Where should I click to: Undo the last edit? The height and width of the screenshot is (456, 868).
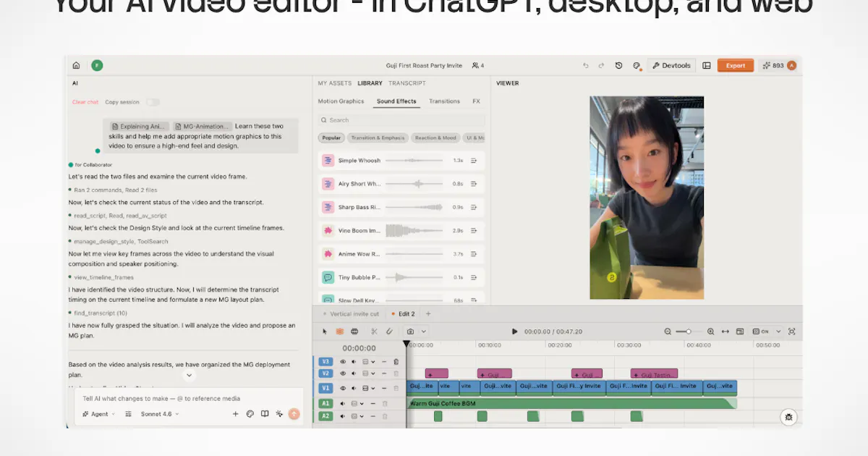point(586,65)
